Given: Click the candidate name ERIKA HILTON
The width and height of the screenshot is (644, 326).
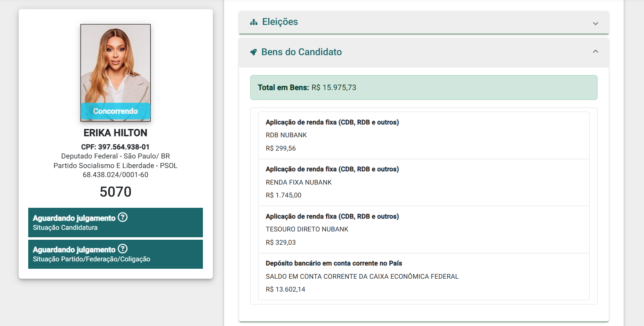Looking at the screenshot, I should 115,133.
